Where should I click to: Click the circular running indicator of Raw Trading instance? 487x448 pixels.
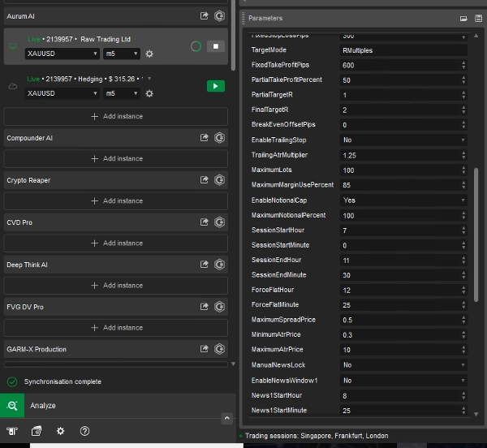coord(196,46)
